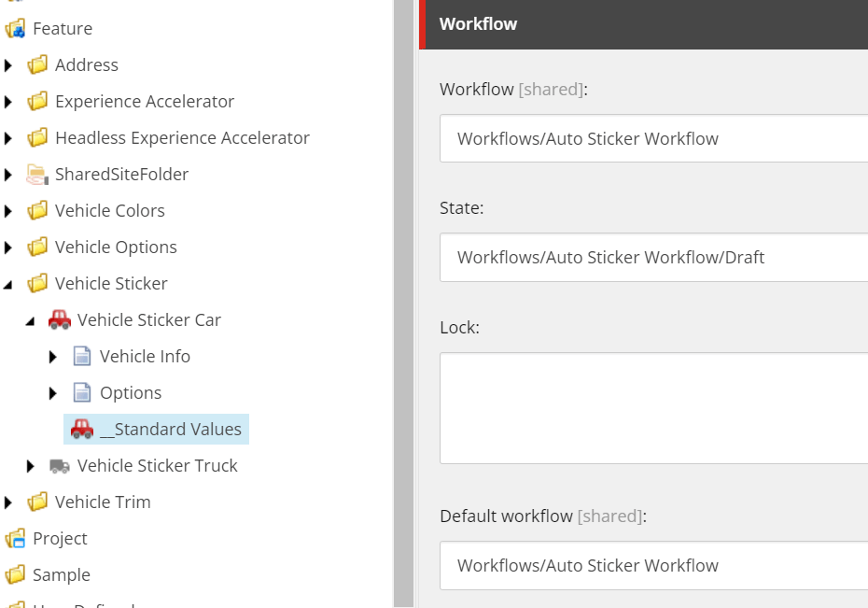868x608 pixels.
Task: Click the Feature folder icon
Action: 15,29
